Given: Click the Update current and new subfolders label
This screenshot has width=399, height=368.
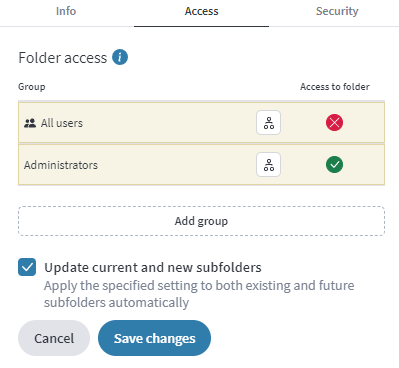Looking at the screenshot, I should [153, 267].
